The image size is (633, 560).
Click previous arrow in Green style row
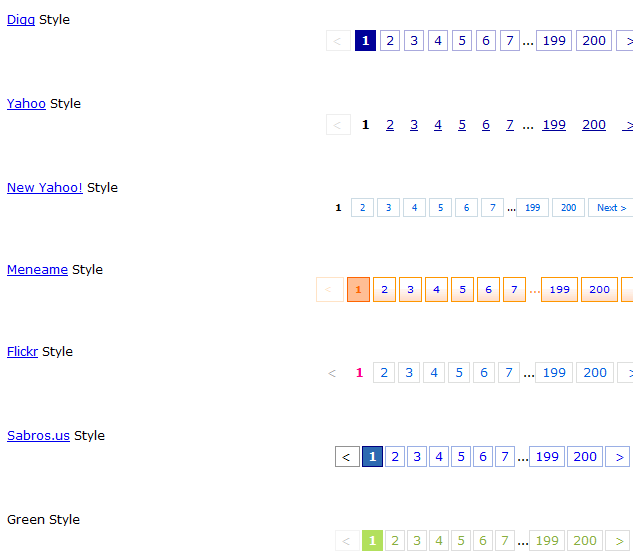347,541
